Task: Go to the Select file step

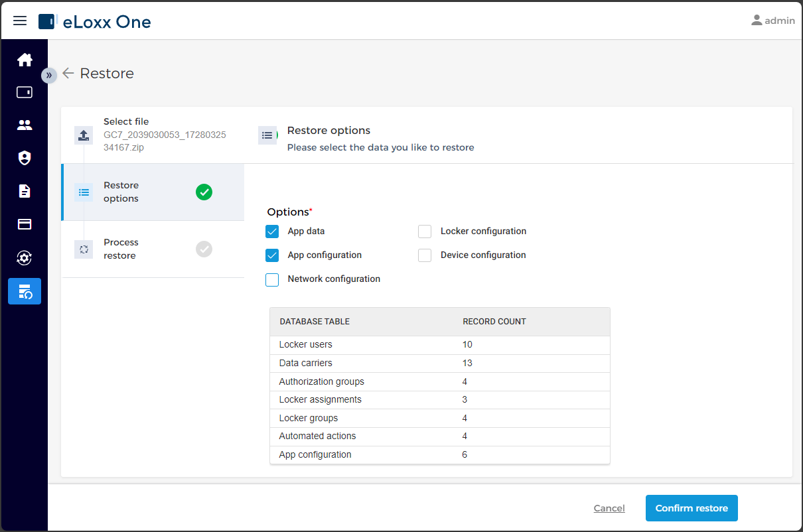Action: 153,135
